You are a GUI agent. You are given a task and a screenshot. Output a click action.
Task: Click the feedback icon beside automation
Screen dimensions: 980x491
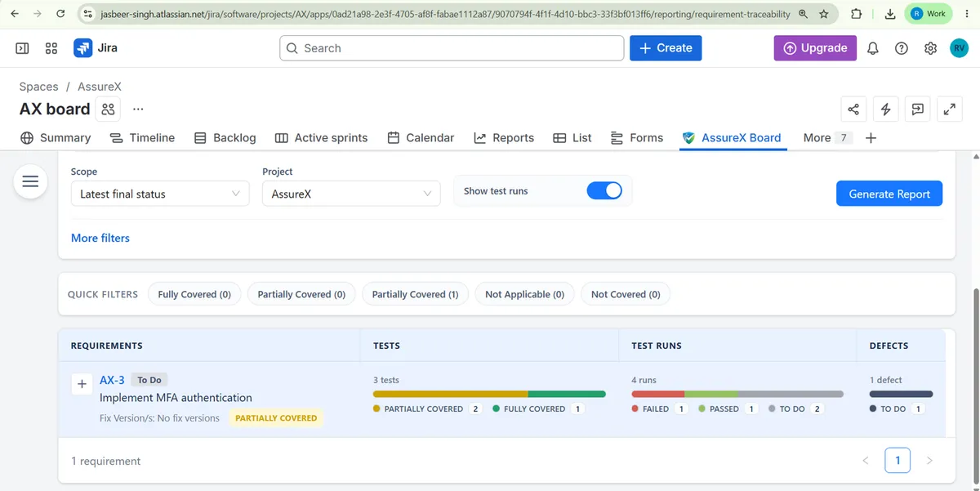pyautogui.click(x=917, y=109)
